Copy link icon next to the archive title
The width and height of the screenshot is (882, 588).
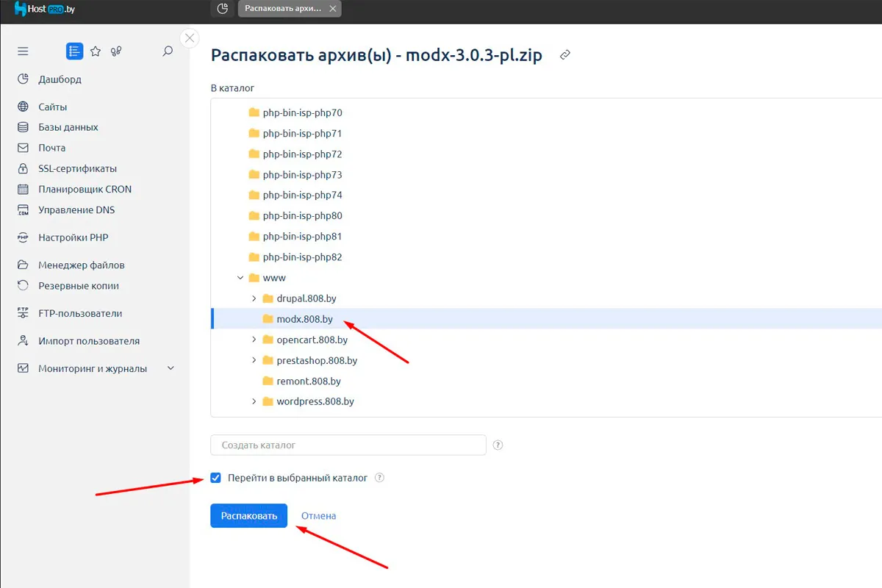coord(565,55)
